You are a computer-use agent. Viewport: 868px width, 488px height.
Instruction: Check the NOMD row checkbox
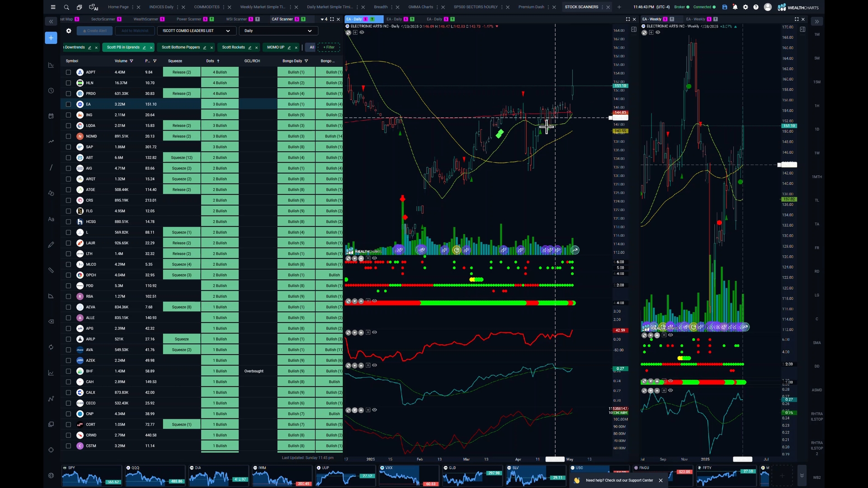(x=68, y=136)
